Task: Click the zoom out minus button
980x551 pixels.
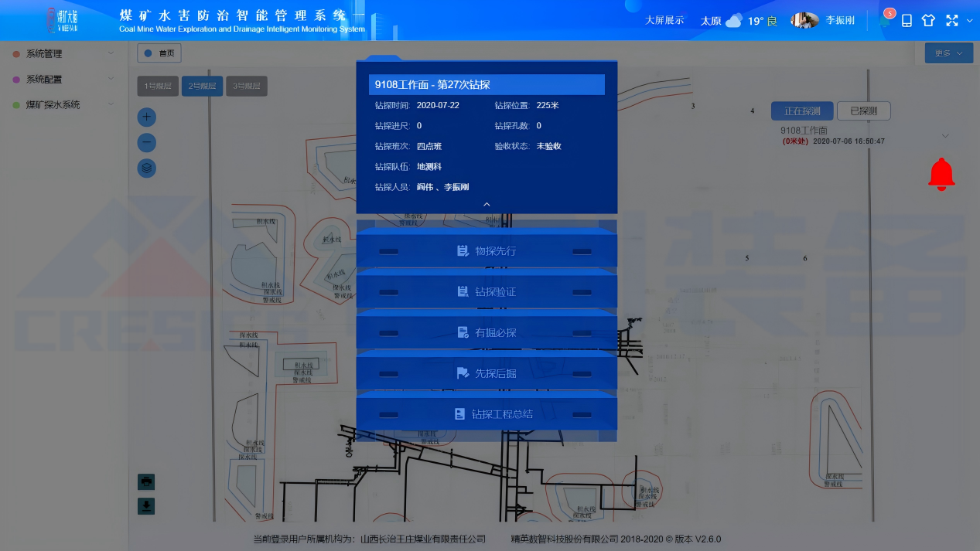Action: pyautogui.click(x=147, y=143)
